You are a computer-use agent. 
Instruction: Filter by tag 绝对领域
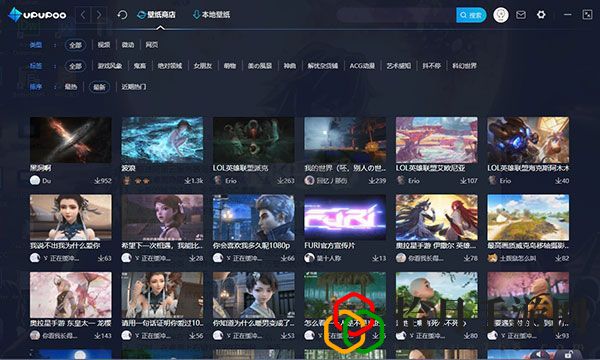click(170, 66)
